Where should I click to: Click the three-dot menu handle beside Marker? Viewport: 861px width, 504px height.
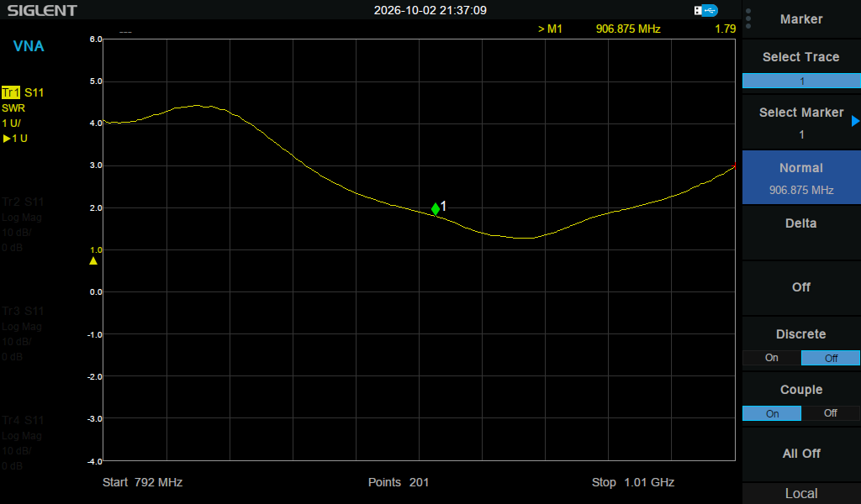[748, 18]
